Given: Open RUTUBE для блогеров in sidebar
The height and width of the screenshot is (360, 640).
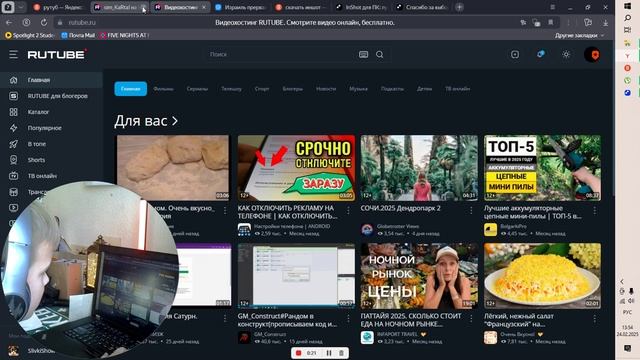Looking at the screenshot, I should click(x=51, y=96).
